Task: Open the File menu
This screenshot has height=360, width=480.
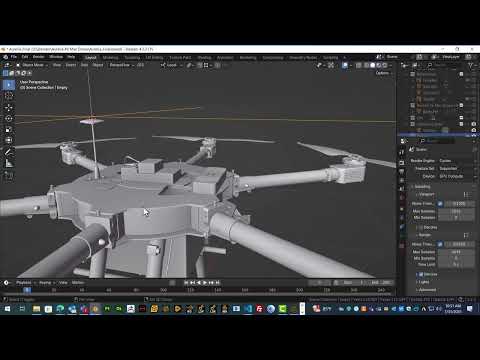Action: [x=14, y=57]
